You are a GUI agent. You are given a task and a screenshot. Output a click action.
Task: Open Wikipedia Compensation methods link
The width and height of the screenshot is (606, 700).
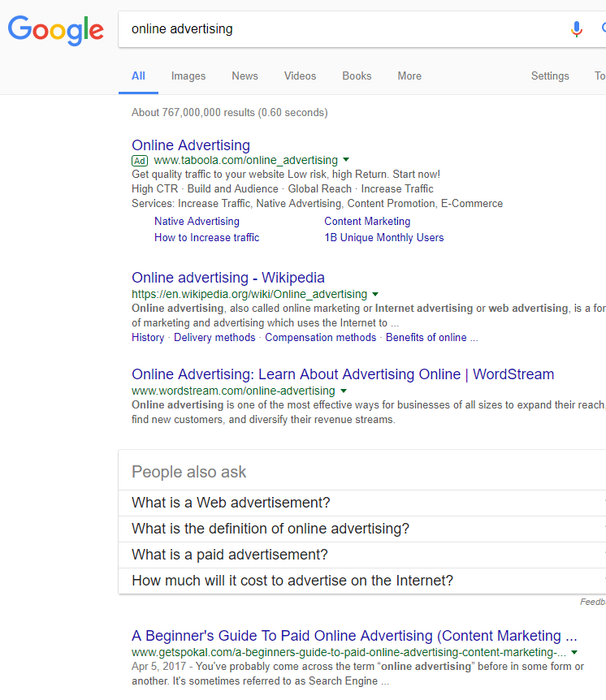(321, 338)
